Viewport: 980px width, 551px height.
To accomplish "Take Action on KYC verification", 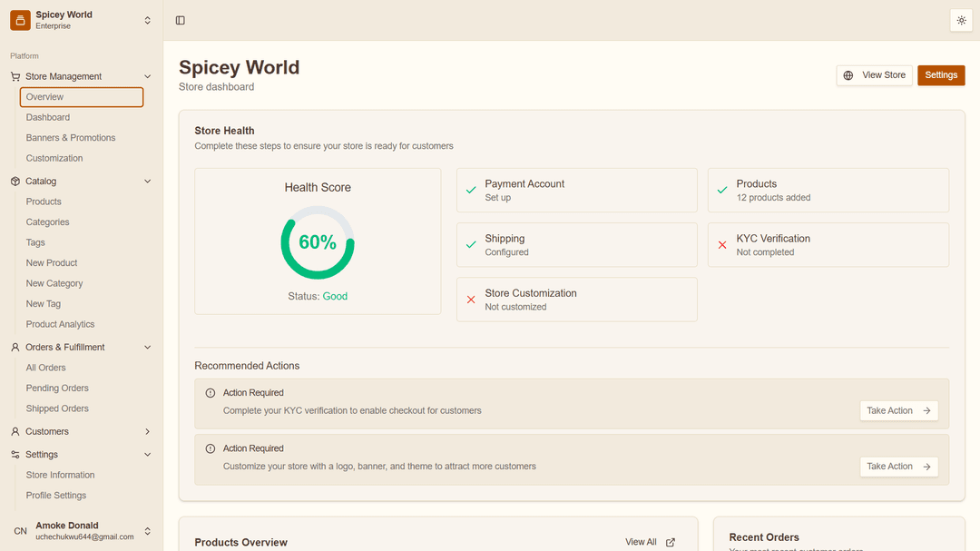I will pyautogui.click(x=898, y=411).
